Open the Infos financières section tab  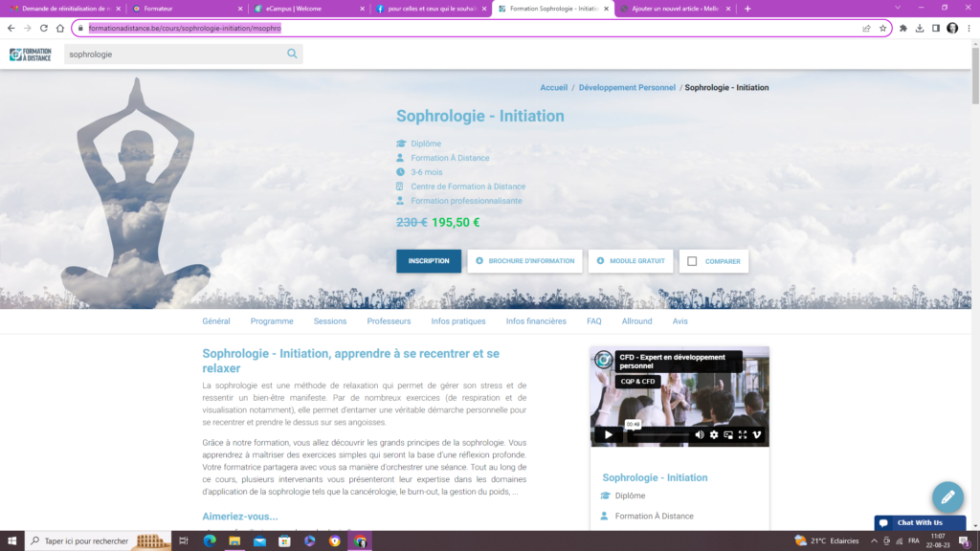tap(536, 321)
